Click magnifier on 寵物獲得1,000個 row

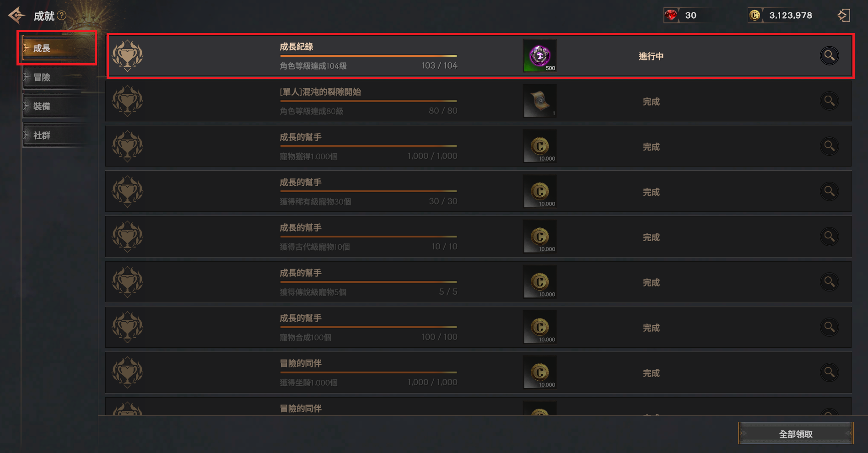829,146
